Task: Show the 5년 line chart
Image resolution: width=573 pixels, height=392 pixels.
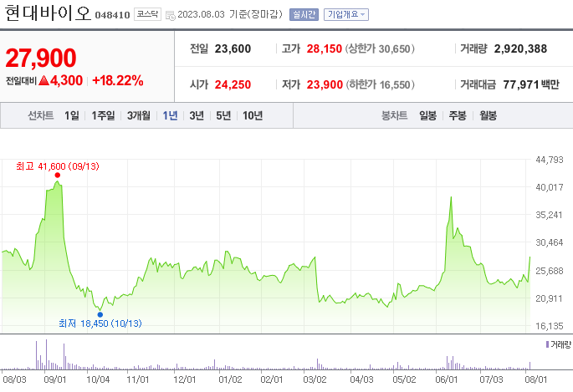Action: point(223,115)
